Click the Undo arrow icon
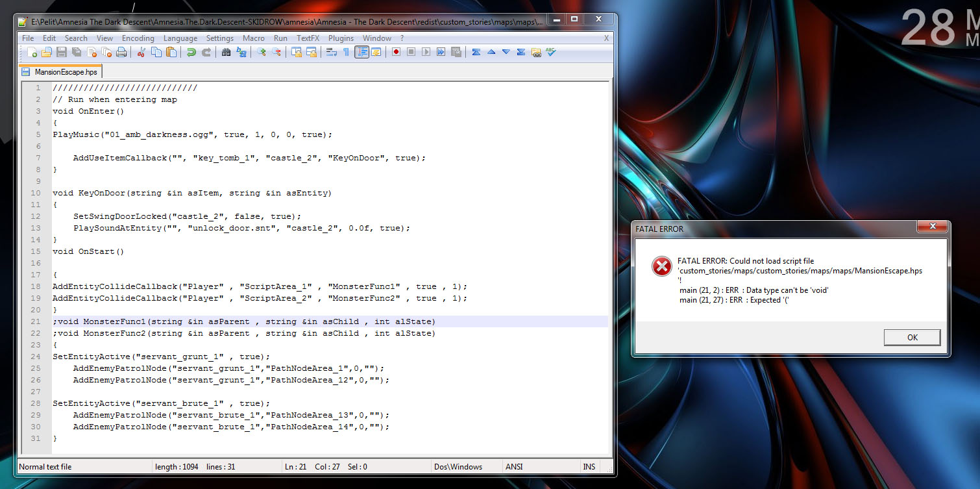Screen dimensions: 980x489 [x=191, y=52]
